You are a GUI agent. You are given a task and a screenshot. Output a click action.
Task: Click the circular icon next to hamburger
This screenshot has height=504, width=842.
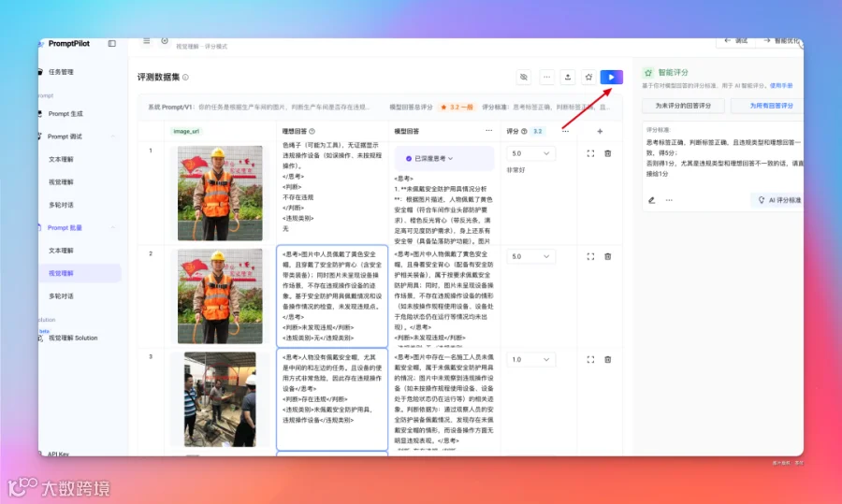click(x=165, y=41)
